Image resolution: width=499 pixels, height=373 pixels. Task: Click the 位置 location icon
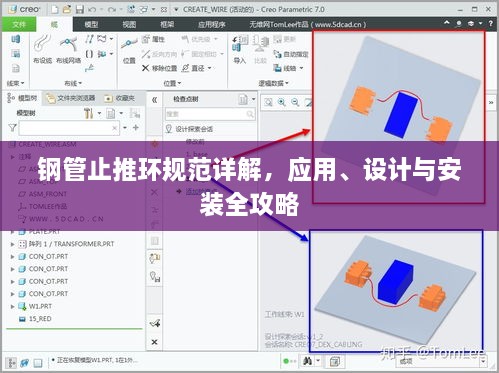tap(129, 51)
